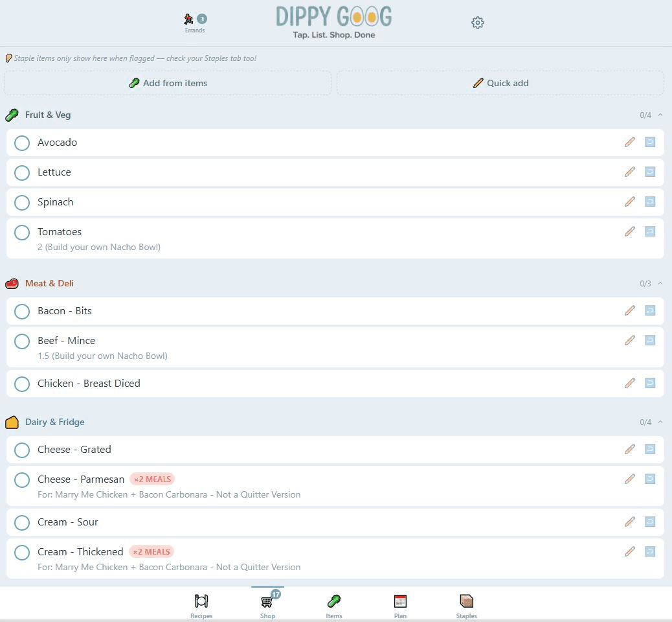The height and width of the screenshot is (622, 672).
Task: Tick the Cheese - Grated circle
Action: point(22,450)
